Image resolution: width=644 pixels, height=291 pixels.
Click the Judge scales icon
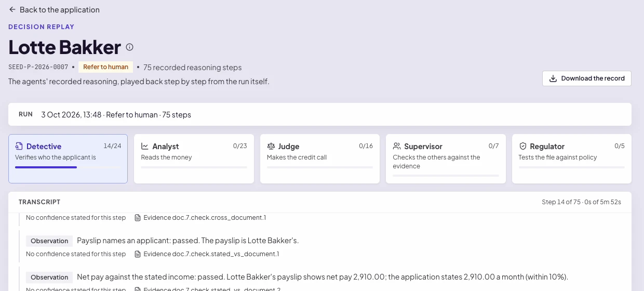(271, 147)
